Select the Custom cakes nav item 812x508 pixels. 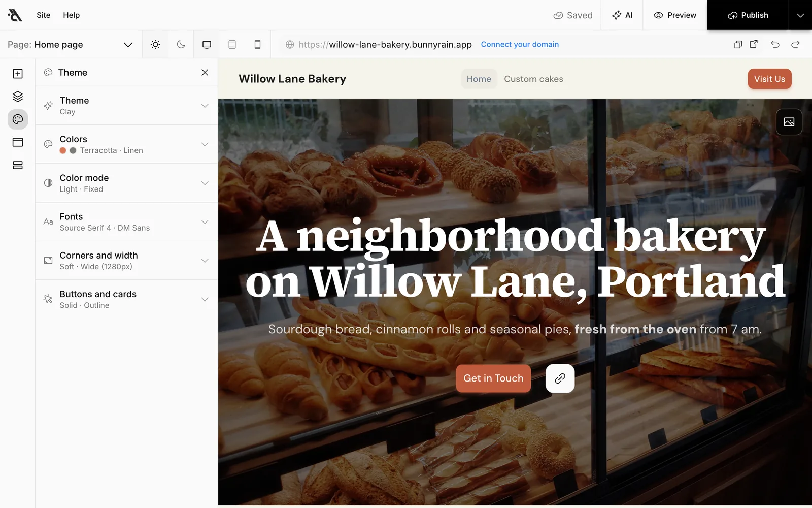point(533,79)
